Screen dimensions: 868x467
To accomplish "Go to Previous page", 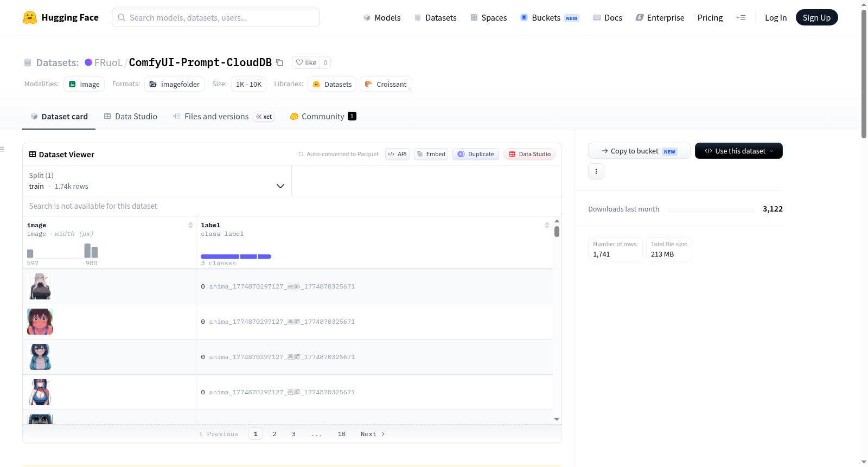I will tap(219, 434).
